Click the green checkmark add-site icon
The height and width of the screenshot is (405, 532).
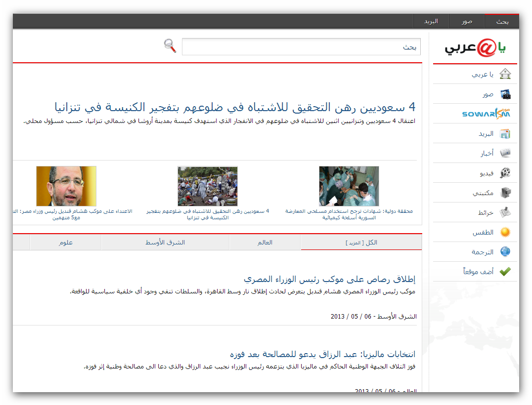pyautogui.click(x=505, y=272)
